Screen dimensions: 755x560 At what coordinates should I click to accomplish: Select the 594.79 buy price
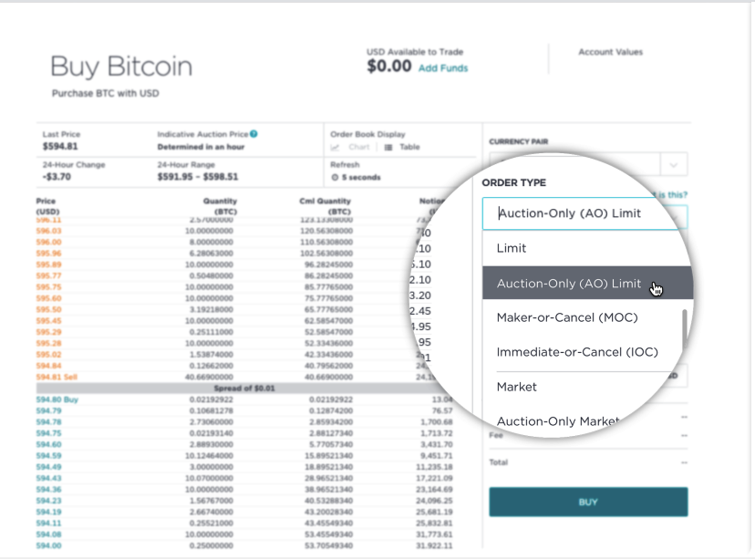click(48, 410)
